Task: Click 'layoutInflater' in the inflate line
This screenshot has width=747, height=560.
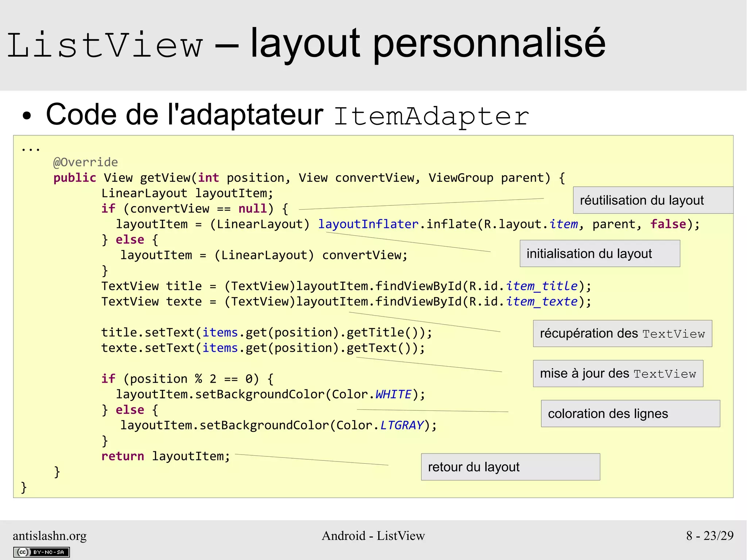Action: coord(368,224)
